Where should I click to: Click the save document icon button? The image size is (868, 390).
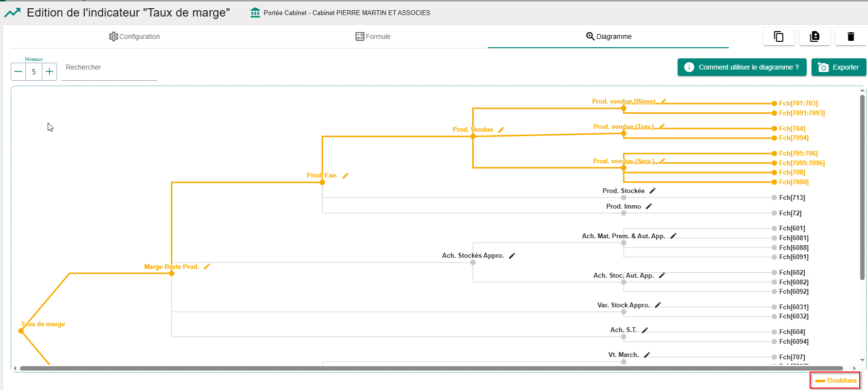pos(814,36)
